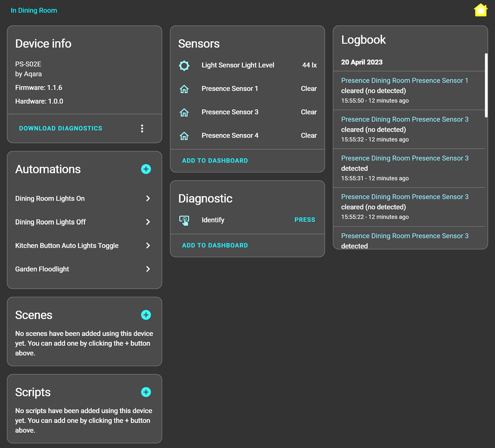Viewport: 495px width, 448px height.
Task: Select the Presence Sensor 1 label
Action: 230,89
